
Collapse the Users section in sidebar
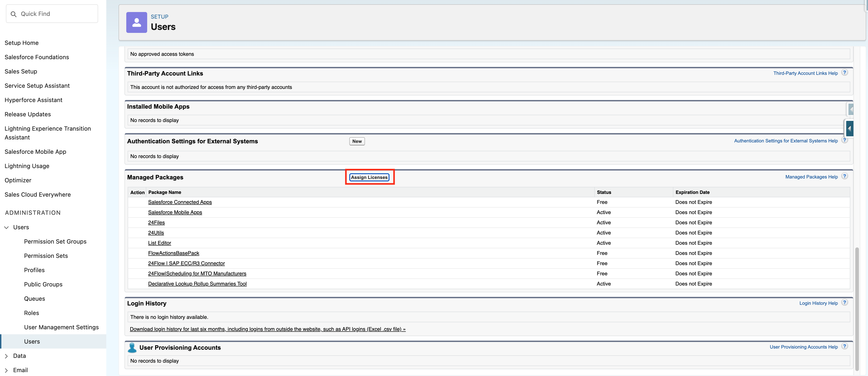coord(6,227)
